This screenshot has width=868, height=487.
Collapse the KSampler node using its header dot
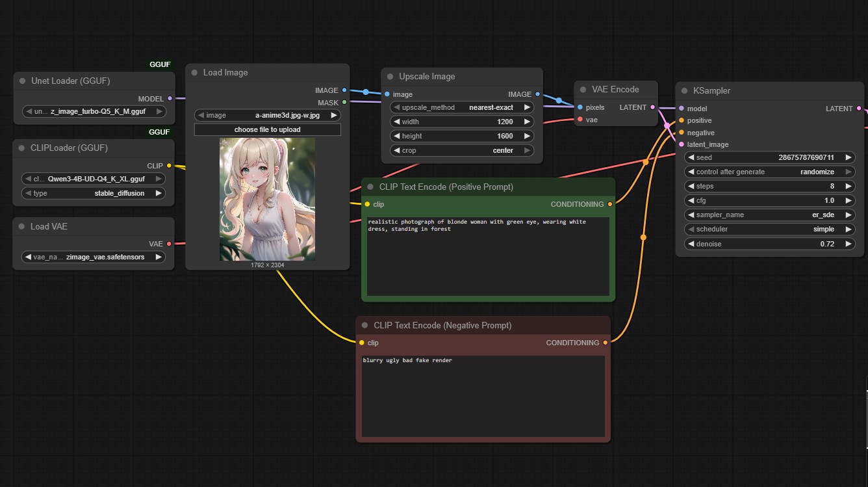click(683, 91)
